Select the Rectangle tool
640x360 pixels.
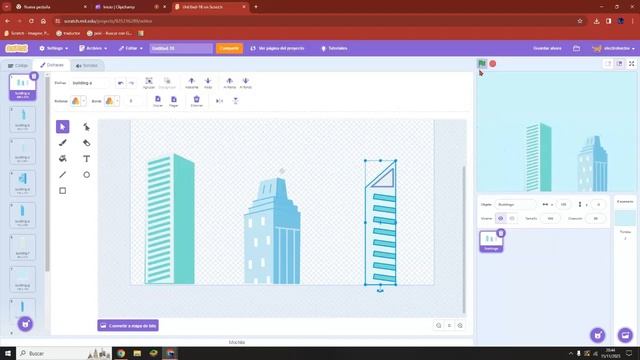click(x=62, y=191)
